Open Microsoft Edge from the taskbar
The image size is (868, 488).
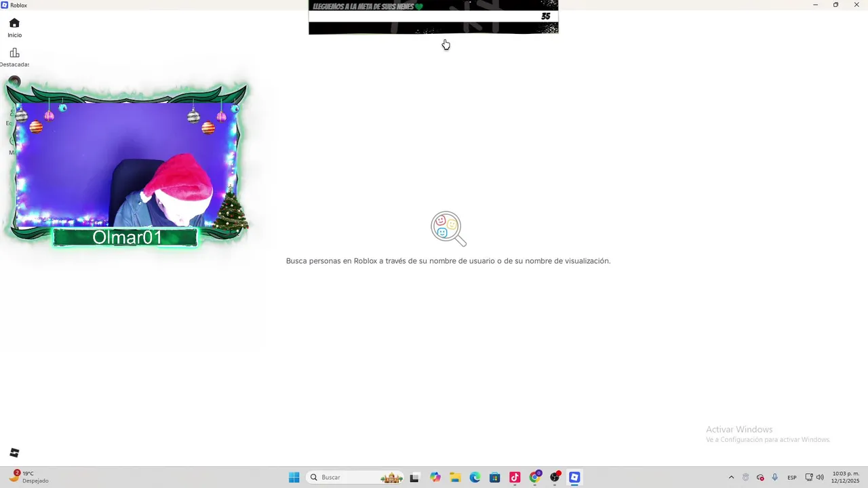(475, 477)
